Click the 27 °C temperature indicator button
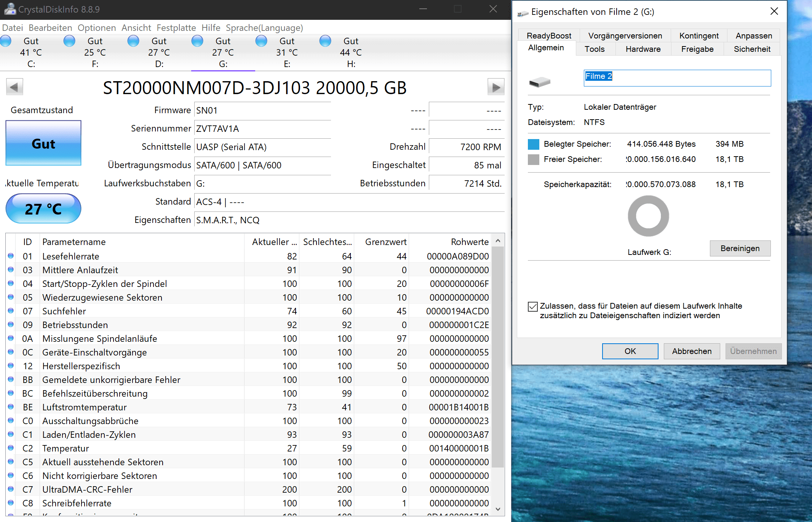812x522 pixels. pyautogui.click(x=43, y=209)
